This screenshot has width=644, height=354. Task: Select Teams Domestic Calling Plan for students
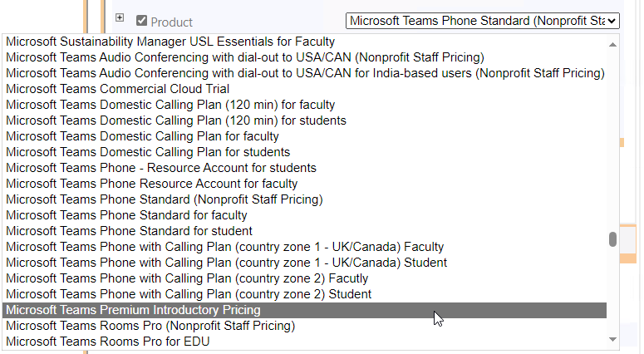pyautogui.click(x=304, y=152)
